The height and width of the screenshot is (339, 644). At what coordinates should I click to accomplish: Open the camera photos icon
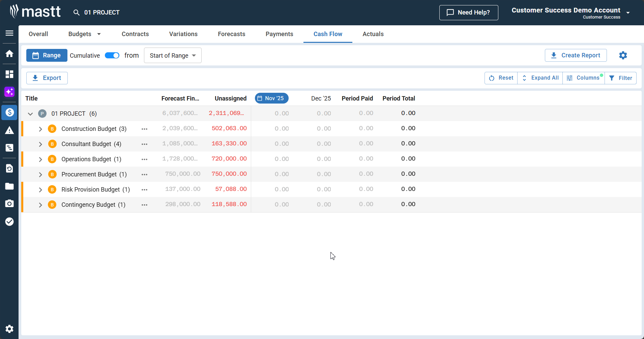click(9, 203)
